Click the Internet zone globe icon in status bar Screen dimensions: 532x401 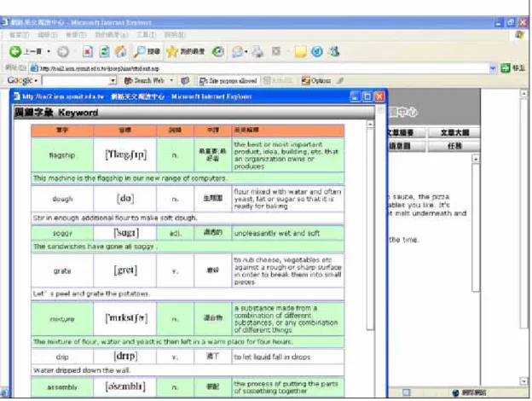[x=456, y=392]
